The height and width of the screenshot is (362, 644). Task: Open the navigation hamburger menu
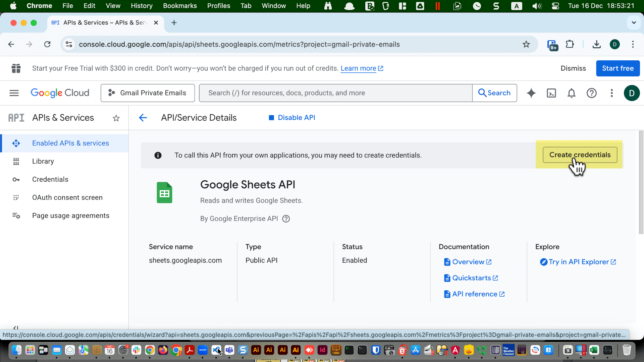coord(14,93)
